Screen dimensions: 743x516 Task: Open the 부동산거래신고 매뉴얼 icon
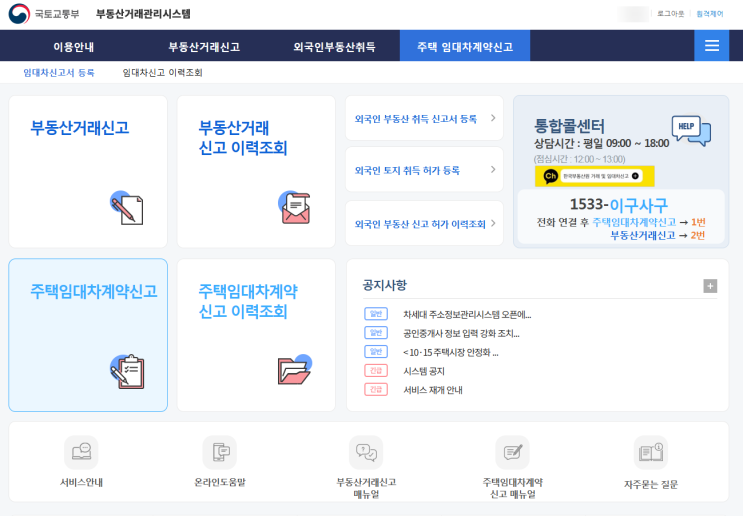[x=366, y=452]
